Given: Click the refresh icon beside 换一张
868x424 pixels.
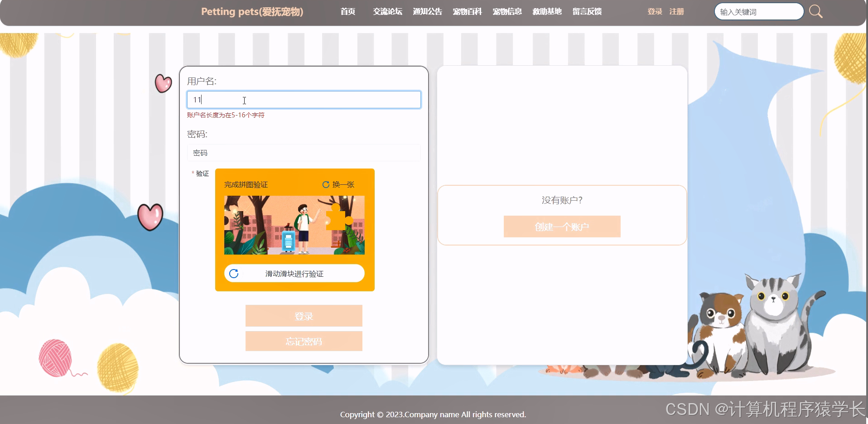Looking at the screenshot, I should 326,184.
